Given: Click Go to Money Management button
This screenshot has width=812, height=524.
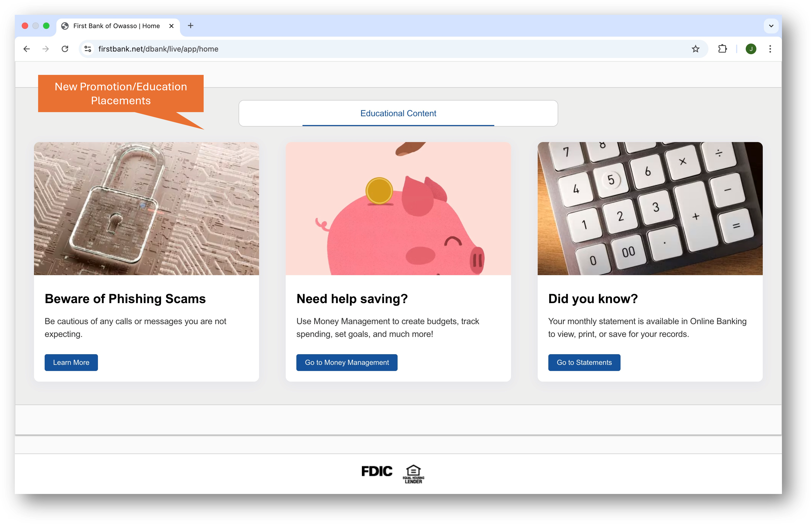Looking at the screenshot, I should coord(347,362).
